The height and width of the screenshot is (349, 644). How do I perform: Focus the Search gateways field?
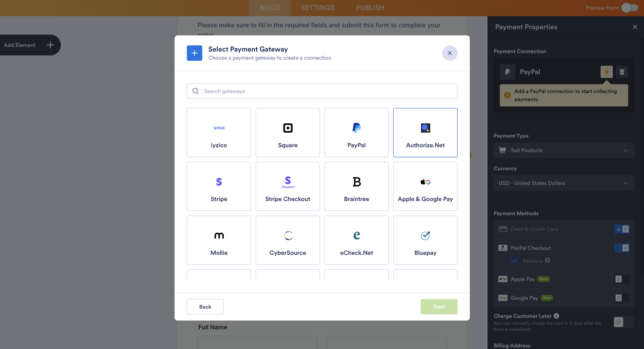pyautogui.click(x=322, y=91)
